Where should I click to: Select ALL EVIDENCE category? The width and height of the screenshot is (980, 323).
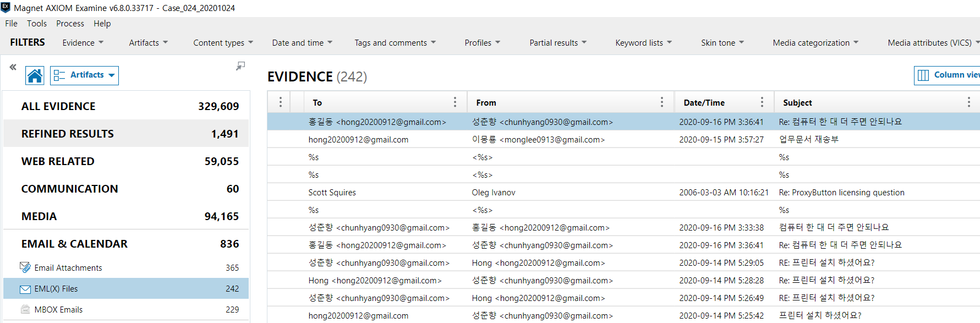click(126, 106)
